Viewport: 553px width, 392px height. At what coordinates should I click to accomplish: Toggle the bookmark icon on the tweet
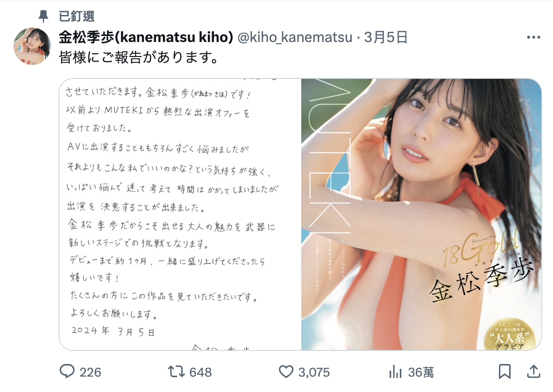coord(505,371)
